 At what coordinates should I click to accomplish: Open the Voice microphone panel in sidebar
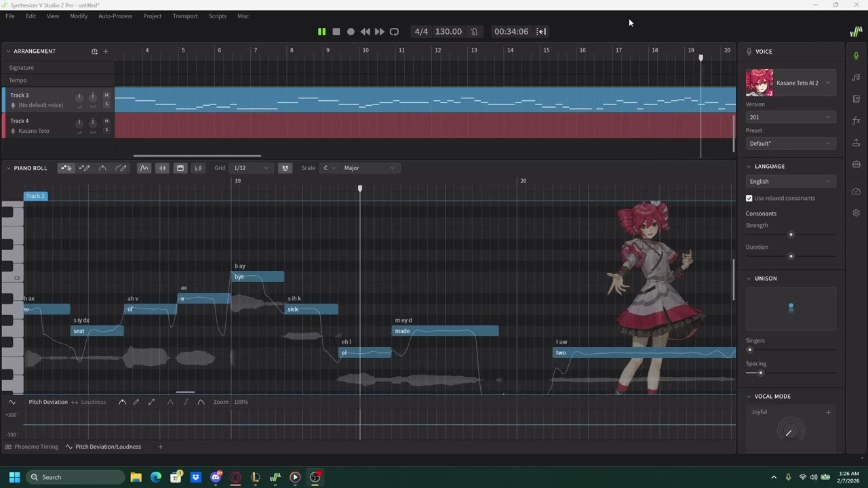(x=856, y=56)
